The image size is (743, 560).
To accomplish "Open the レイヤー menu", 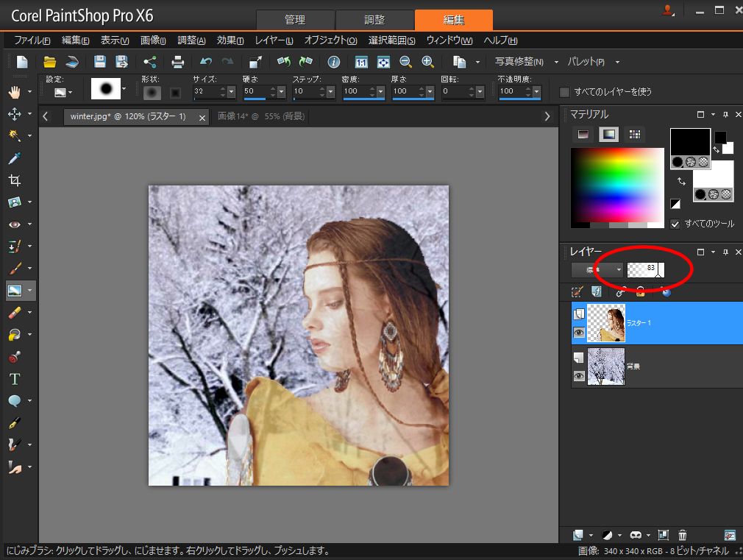I will 274,40.
